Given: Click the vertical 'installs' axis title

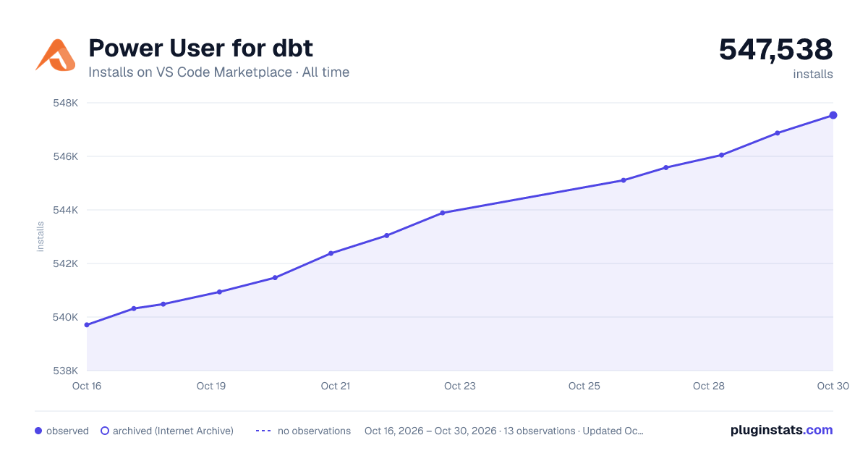Looking at the screenshot, I should (x=41, y=237).
